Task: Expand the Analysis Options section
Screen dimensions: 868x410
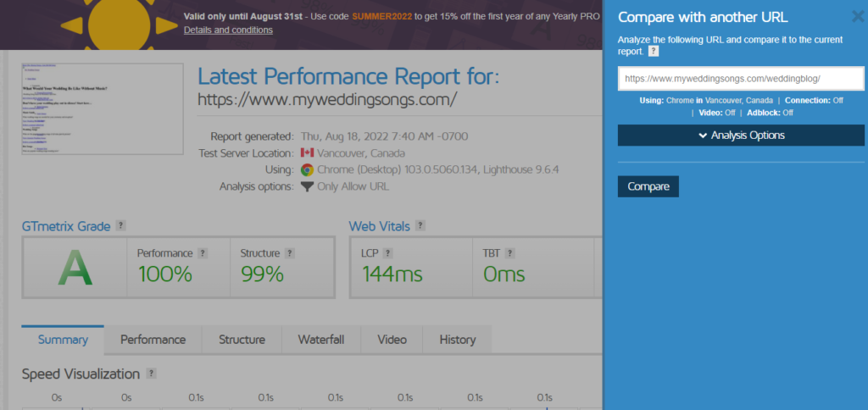Action: click(741, 136)
